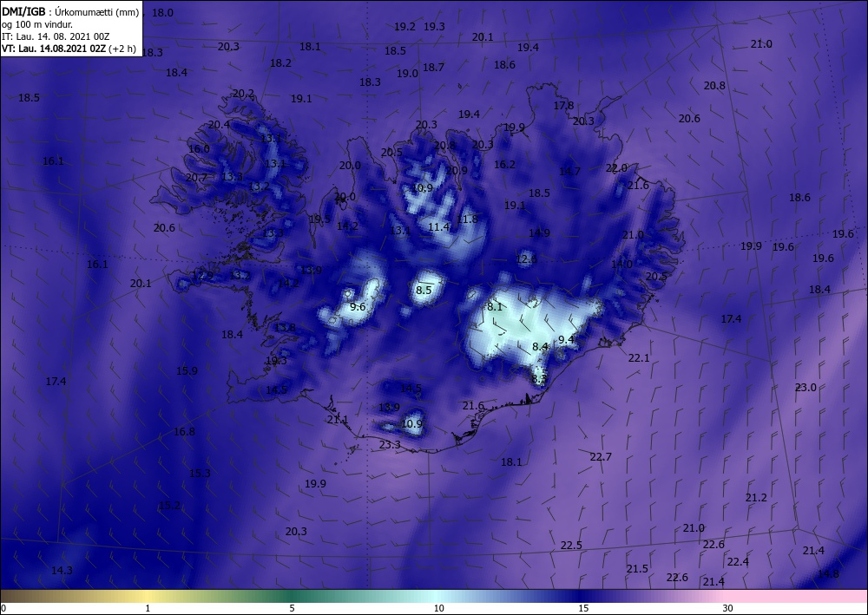
Task: Click the map value '12.9'
Action: click(202, 276)
